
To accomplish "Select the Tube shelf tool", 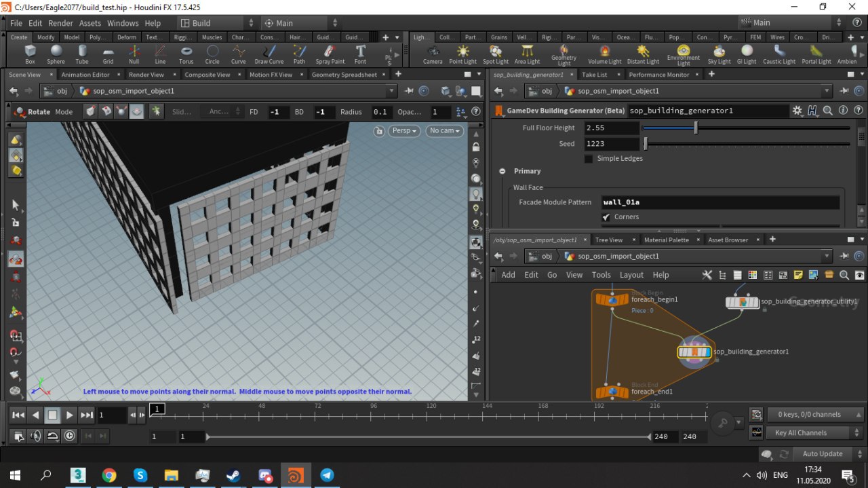I will [x=82, y=54].
